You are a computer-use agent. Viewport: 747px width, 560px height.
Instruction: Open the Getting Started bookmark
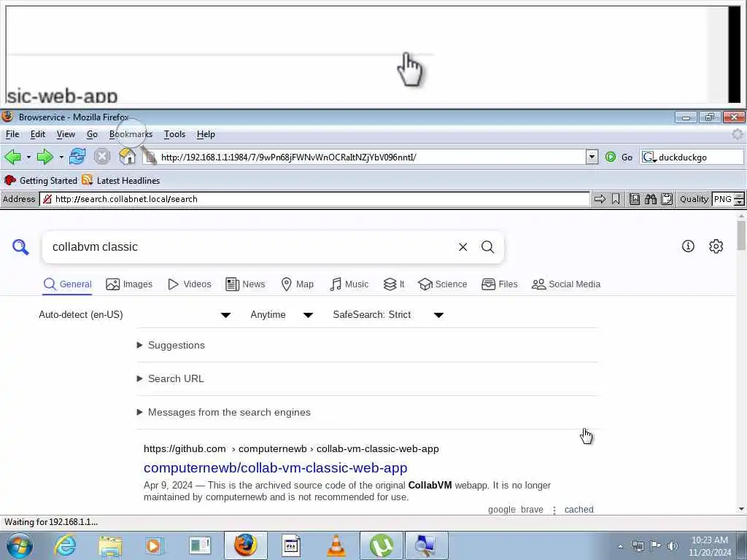click(x=41, y=181)
